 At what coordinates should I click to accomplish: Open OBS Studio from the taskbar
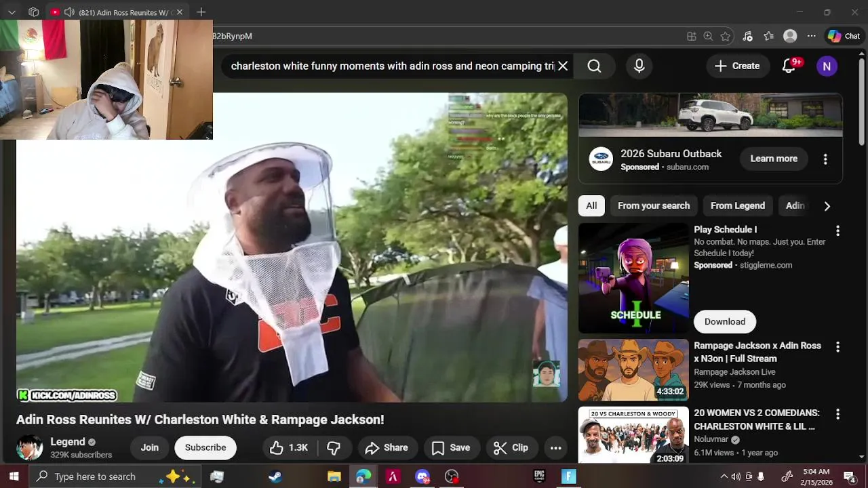452,476
